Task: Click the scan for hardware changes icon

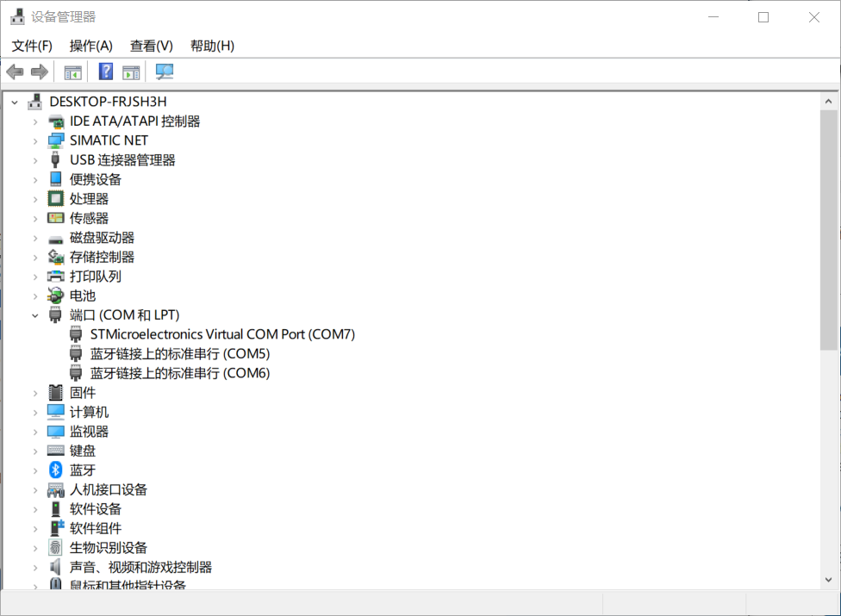Action: pyautogui.click(x=164, y=72)
